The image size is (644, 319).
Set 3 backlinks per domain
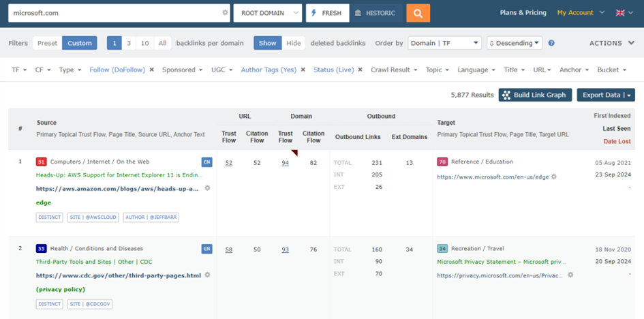(129, 43)
